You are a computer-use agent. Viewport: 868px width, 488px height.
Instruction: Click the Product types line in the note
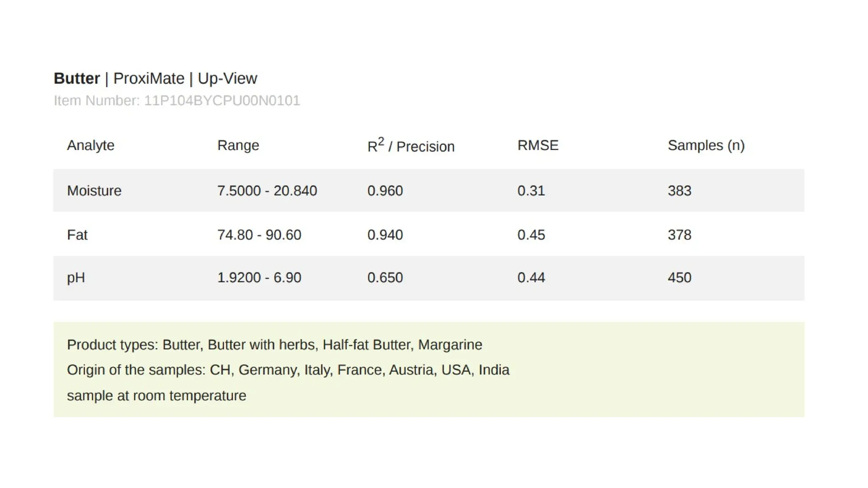coord(274,345)
